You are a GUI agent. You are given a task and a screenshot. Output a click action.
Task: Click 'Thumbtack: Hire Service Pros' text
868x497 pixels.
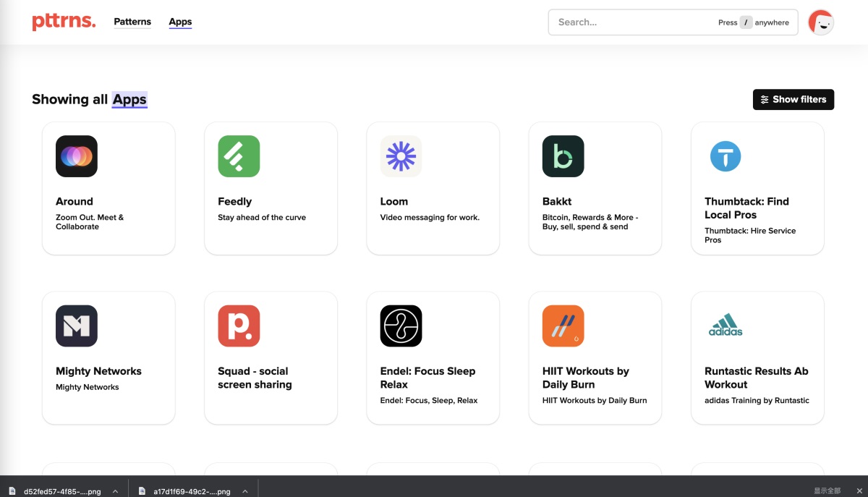(750, 235)
